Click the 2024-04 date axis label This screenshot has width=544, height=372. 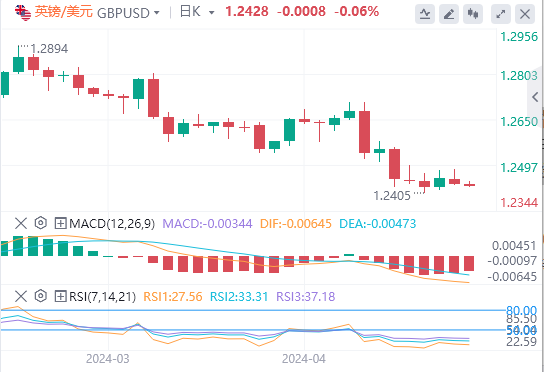click(x=304, y=359)
